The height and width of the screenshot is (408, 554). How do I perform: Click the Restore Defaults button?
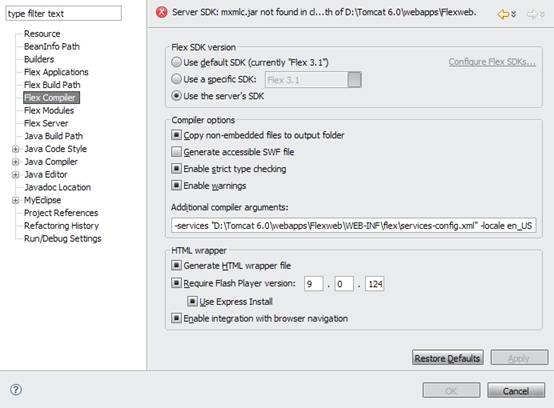click(447, 358)
